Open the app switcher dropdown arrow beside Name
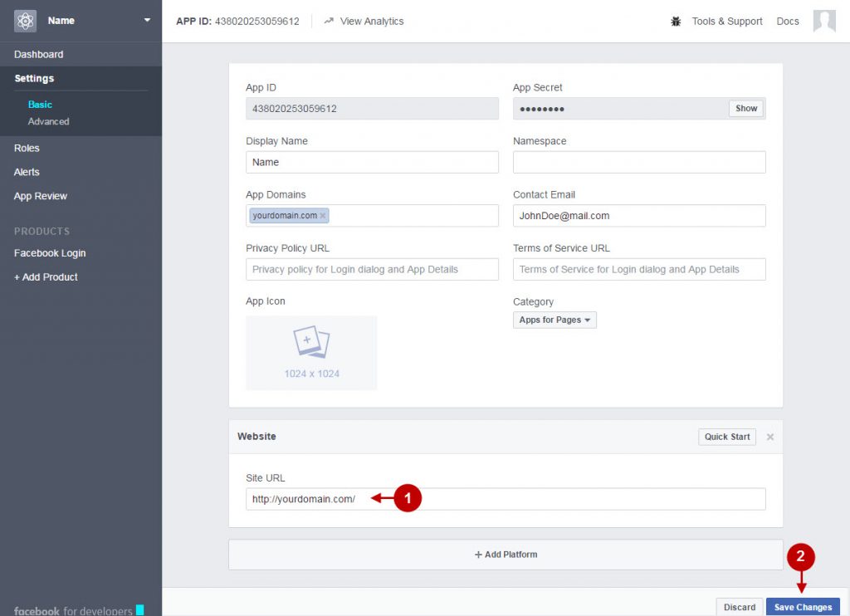The width and height of the screenshot is (850, 616). tap(147, 21)
